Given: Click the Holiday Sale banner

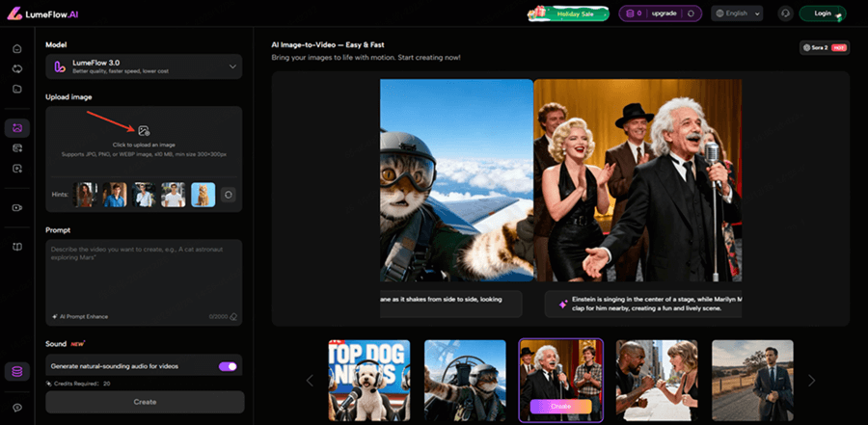Looking at the screenshot, I should pos(569,13).
